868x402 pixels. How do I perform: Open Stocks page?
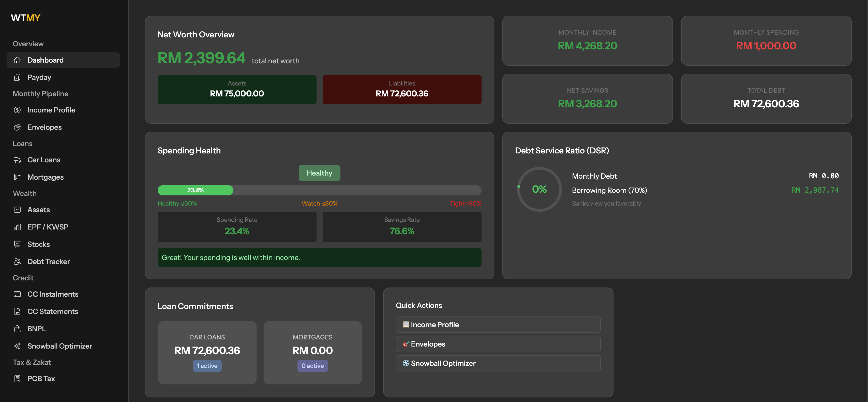click(63, 244)
